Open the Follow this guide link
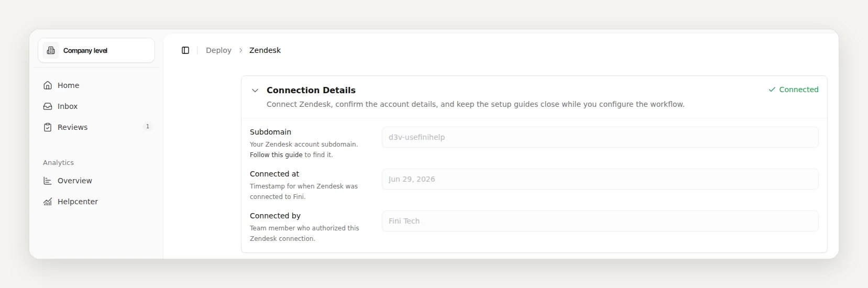 276,155
